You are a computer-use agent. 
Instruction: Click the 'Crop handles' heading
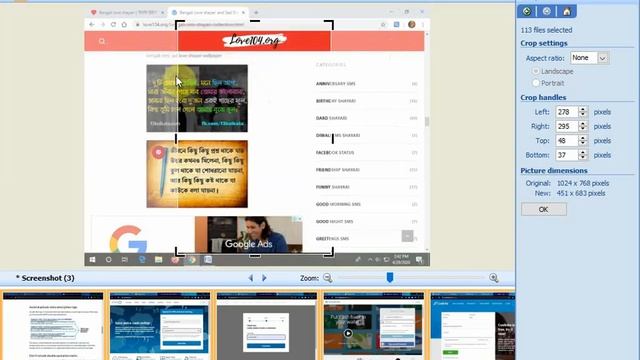(x=543, y=98)
